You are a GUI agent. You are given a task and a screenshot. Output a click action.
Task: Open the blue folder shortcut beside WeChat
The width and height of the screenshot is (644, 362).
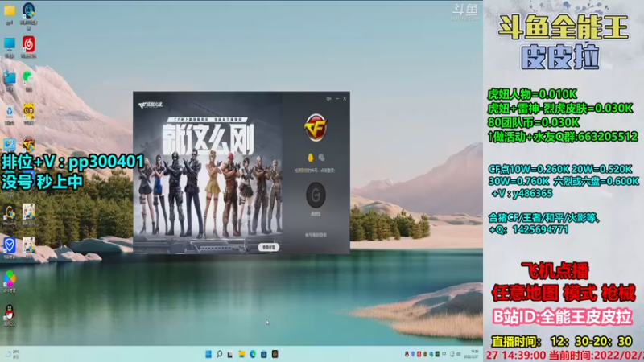click(x=10, y=77)
